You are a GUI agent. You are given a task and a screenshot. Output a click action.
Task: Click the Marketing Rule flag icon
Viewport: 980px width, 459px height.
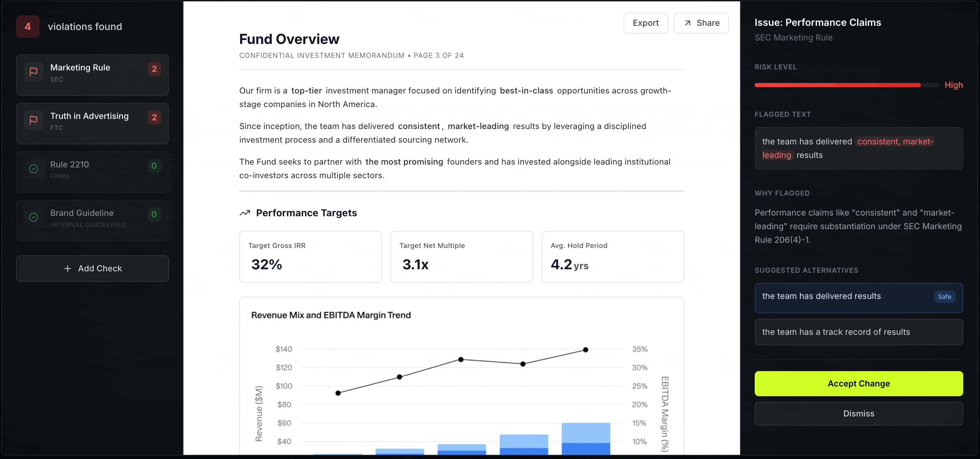pos(33,72)
